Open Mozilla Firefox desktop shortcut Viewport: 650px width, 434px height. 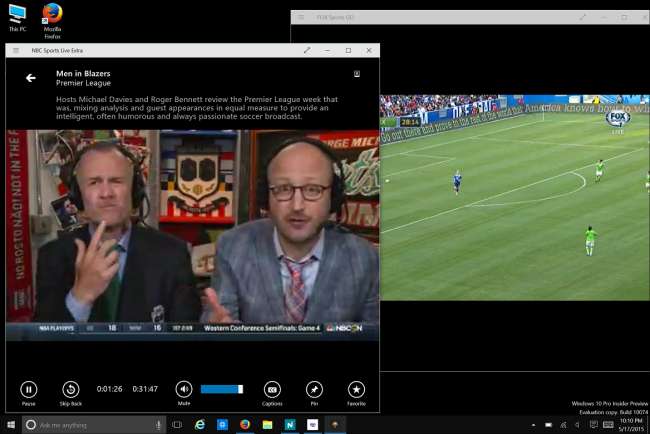pyautogui.click(x=52, y=21)
